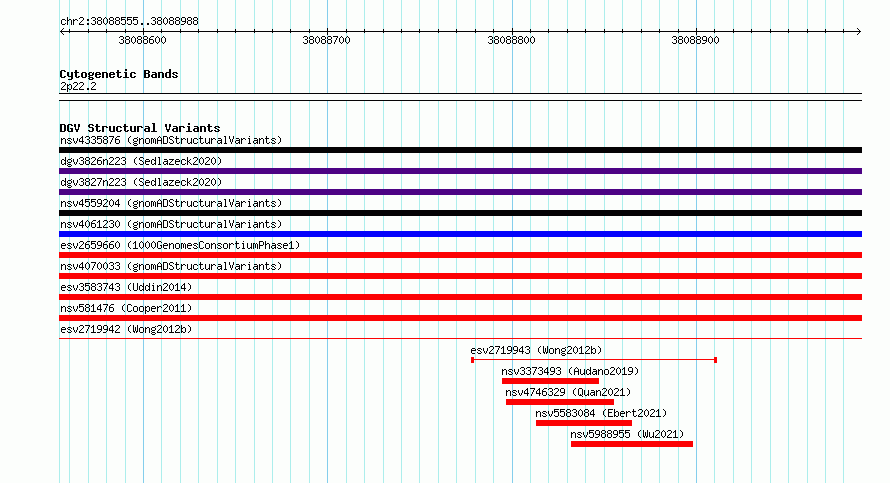This screenshot has height=483, width=890.
Task: Open esv2719943 Wong2012b label
Action: point(536,350)
